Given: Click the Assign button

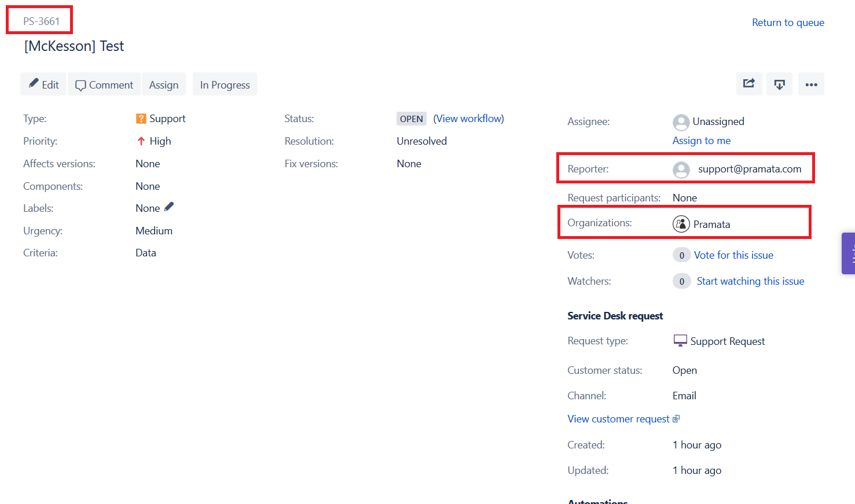Looking at the screenshot, I should [164, 84].
